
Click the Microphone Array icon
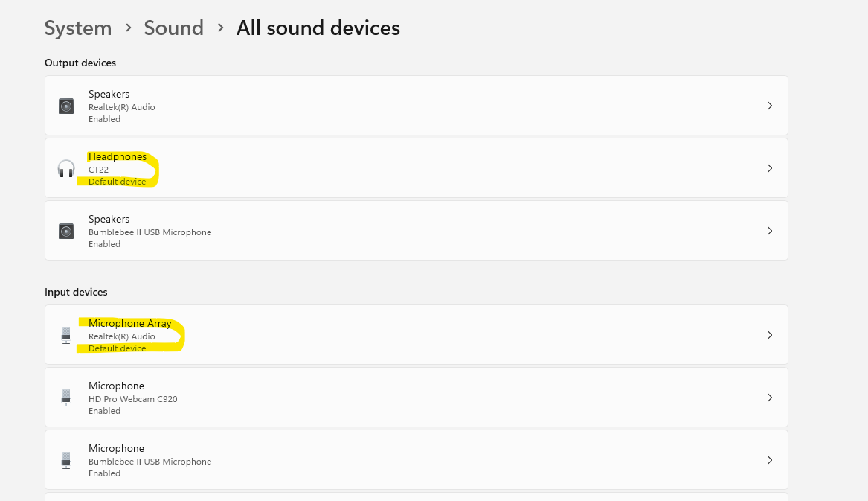(66, 336)
